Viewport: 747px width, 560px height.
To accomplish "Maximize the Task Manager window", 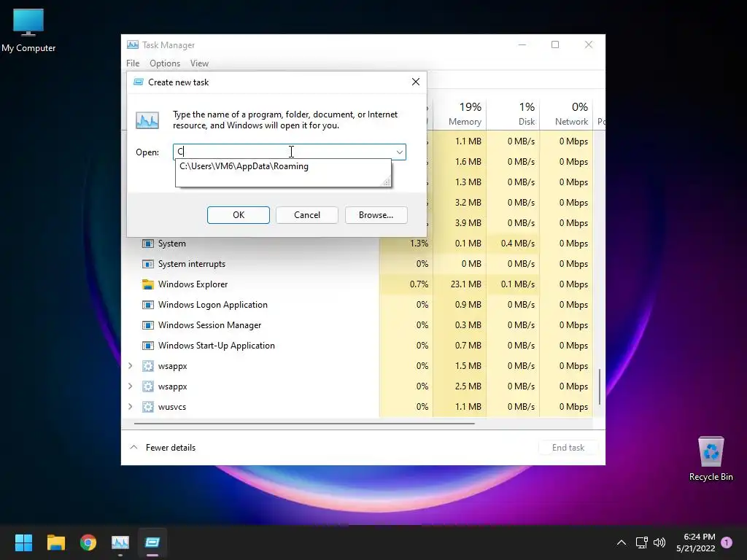I will pyautogui.click(x=555, y=44).
